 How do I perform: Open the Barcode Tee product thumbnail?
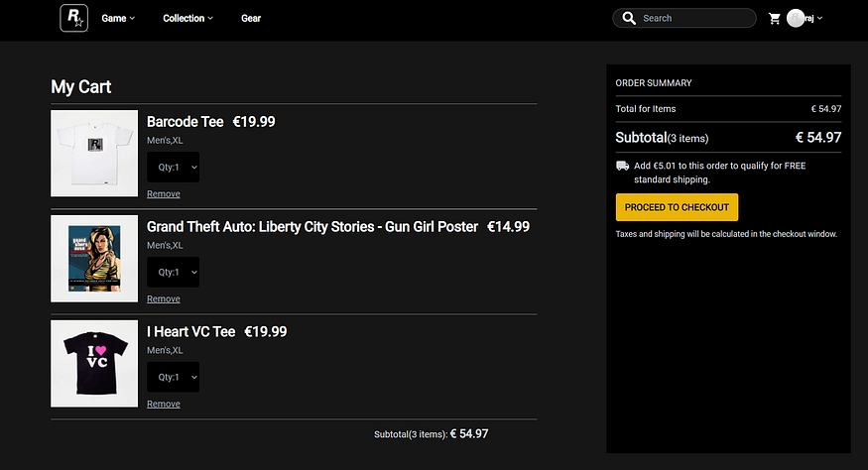(94, 154)
